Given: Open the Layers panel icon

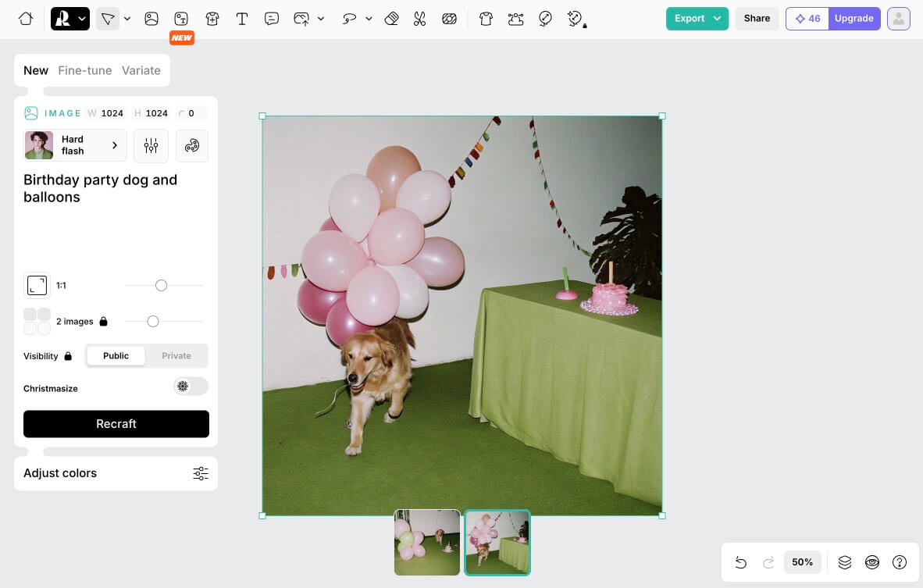Looking at the screenshot, I should click(845, 562).
